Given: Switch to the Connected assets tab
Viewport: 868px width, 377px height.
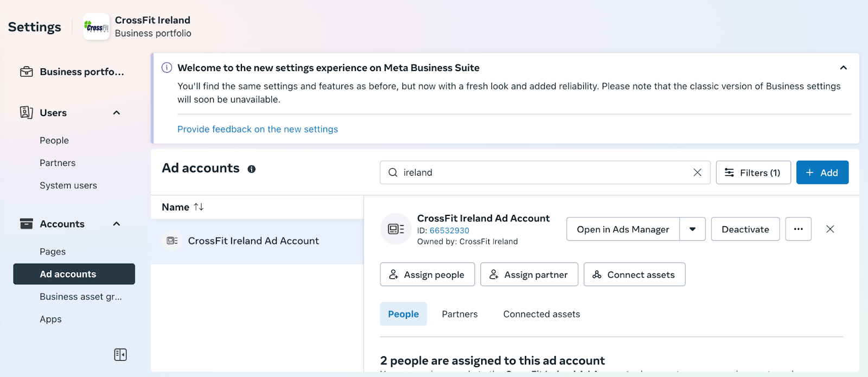Looking at the screenshot, I should coord(541,314).
